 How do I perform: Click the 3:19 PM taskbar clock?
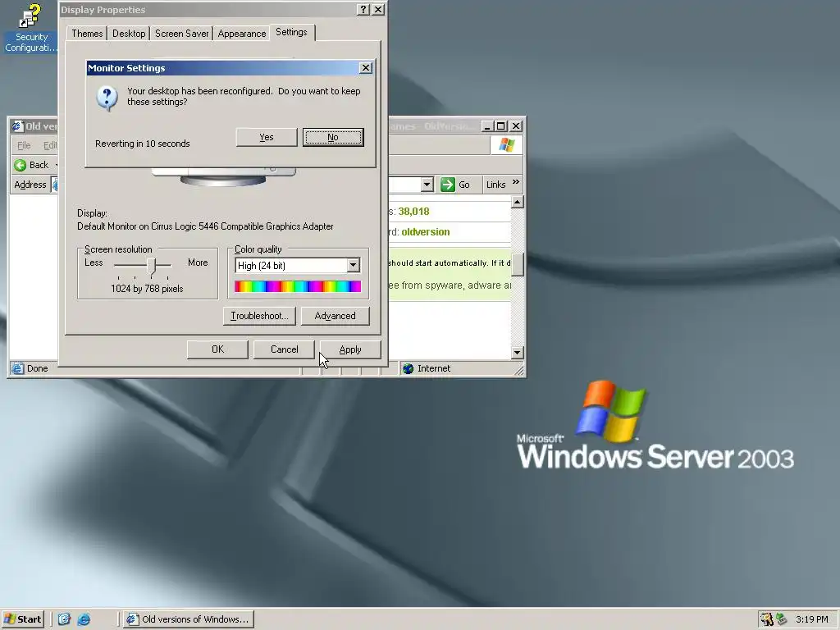811,619
